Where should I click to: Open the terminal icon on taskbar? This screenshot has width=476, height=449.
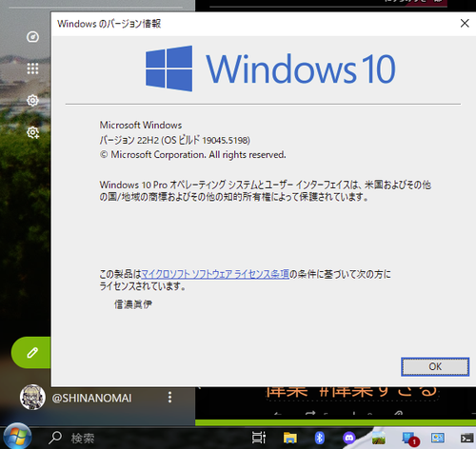(x=467, y=438)
